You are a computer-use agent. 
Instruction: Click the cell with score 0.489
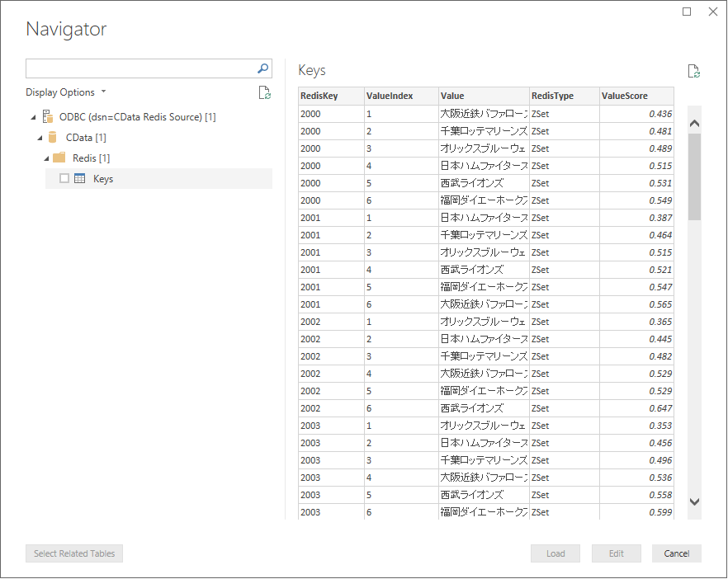636,148
